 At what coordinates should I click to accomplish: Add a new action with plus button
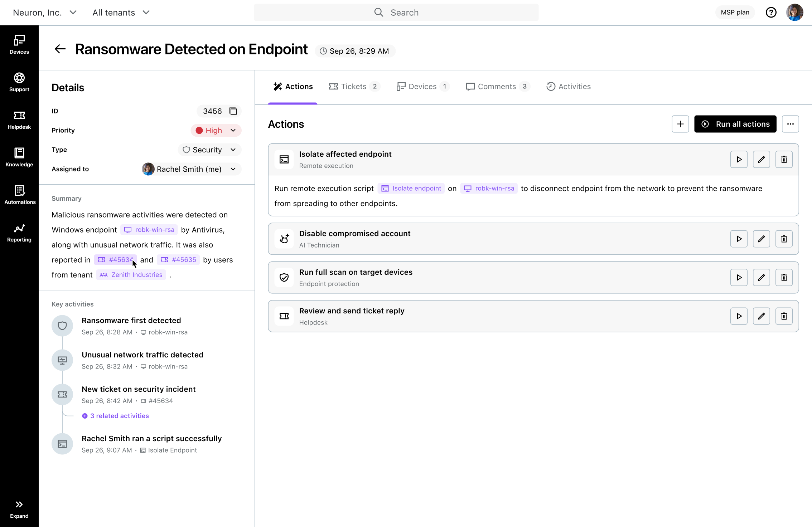pyautogui.click(x=680, y=124)
